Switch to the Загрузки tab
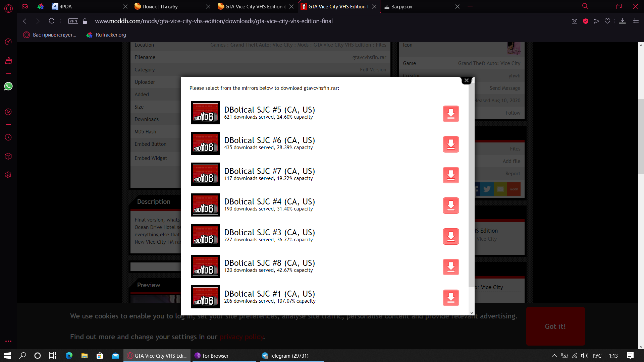The height and width of the screenshot is (362, 644). coord(401,6)
